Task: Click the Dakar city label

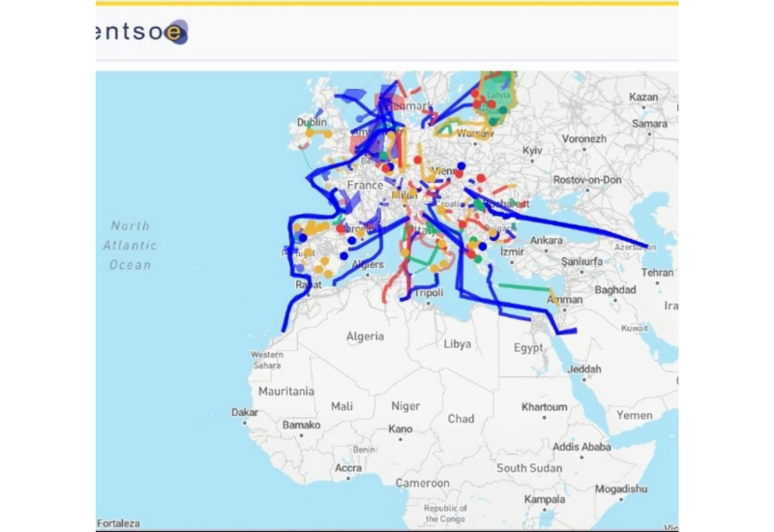Action: point(244,412)
